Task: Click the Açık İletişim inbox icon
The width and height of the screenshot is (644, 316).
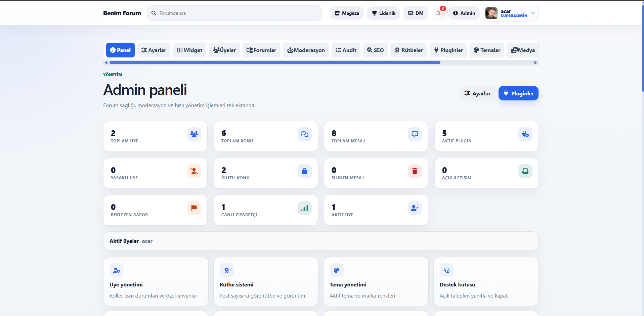Action: click(525, 171)
